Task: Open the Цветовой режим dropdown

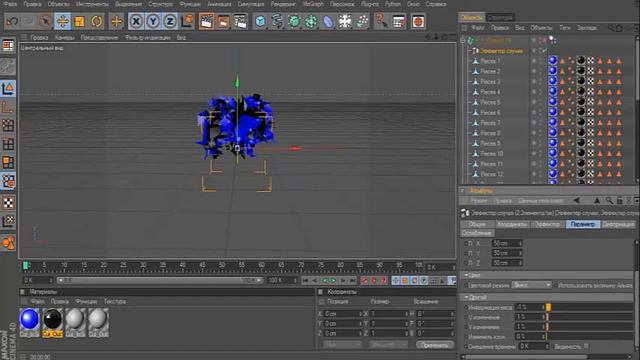Action: [x=531, y=285]
